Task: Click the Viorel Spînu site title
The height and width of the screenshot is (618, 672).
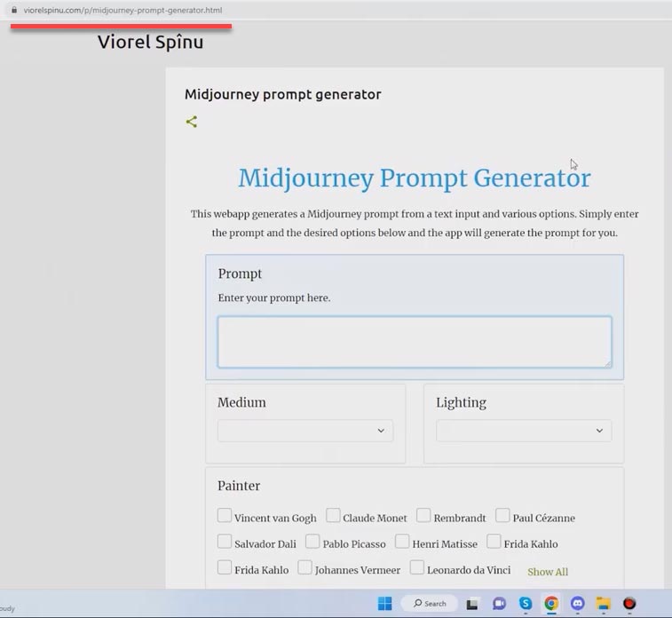Action: coord(150,42)
